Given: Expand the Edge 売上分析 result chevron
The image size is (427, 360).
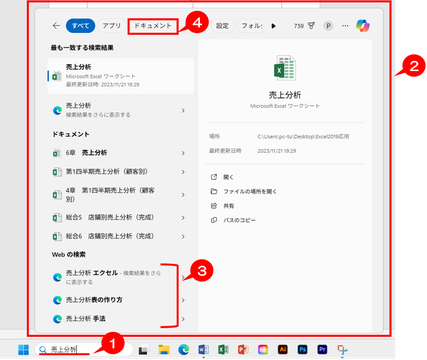Looking at the screenshot, I should click(183, 110).
